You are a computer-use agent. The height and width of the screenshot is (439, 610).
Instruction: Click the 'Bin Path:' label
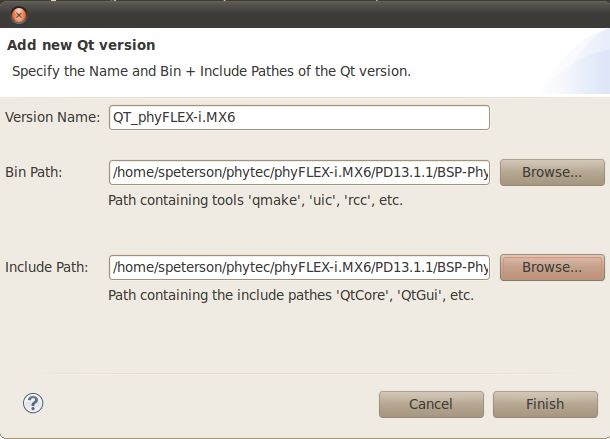[x=33, y=172]
